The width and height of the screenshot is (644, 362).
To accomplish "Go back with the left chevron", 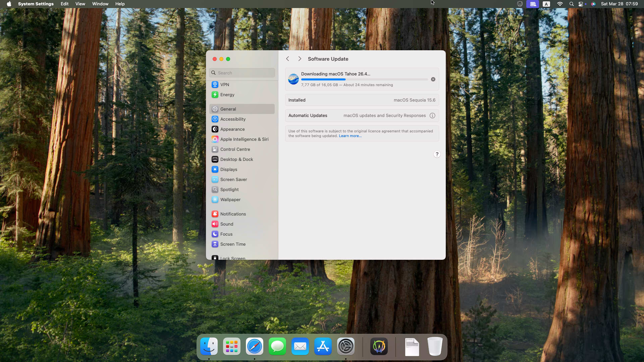I will 287,59.
